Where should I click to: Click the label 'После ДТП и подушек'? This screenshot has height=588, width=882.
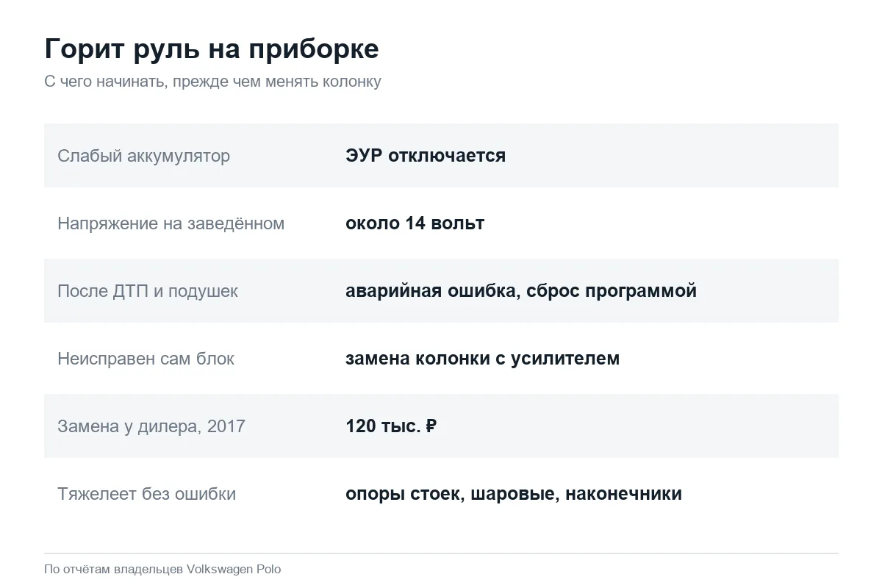click(x=148, y=291)
